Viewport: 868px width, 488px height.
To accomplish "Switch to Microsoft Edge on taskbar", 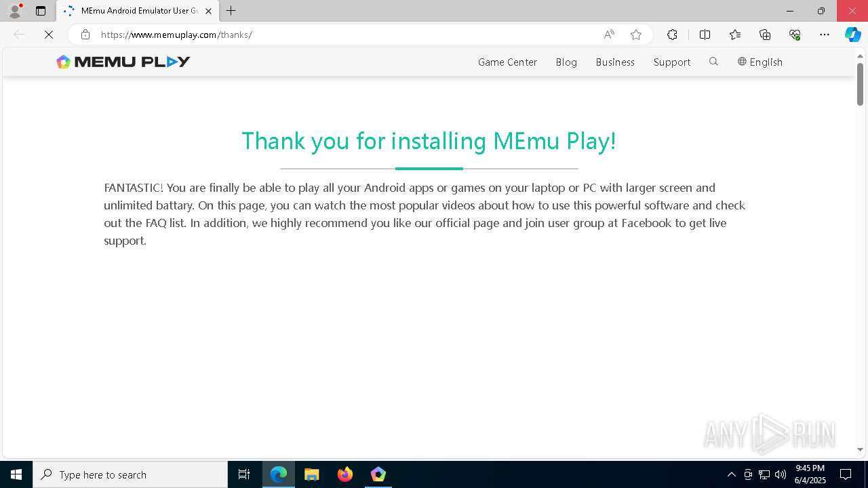I will tap(279, 474).
